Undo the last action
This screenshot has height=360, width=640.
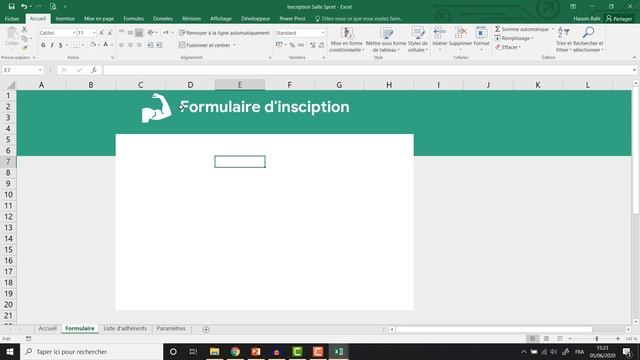24,7
